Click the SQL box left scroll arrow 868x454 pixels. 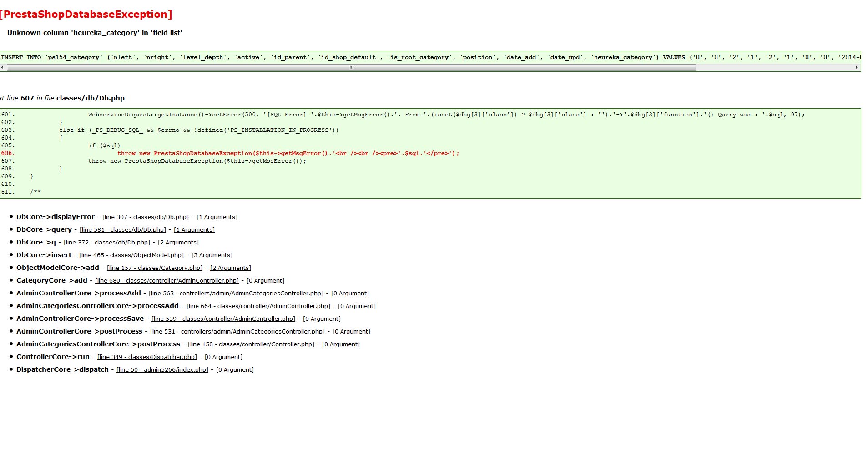[x=3, y=68]
